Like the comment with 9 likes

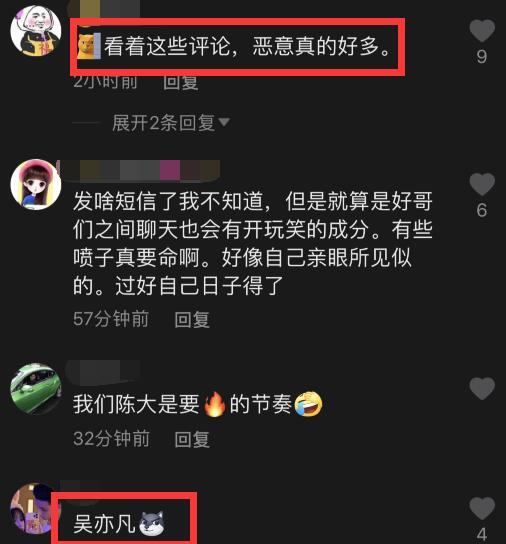[482, 31]
